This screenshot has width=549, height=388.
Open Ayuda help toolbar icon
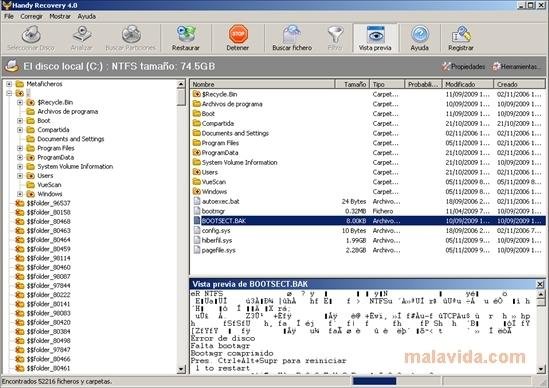420,35
